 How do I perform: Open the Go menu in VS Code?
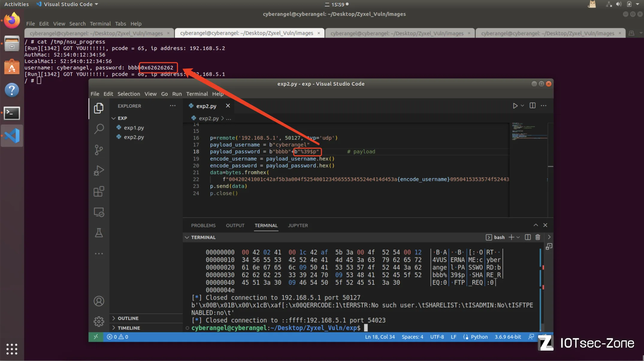click(x=164, y=94)
